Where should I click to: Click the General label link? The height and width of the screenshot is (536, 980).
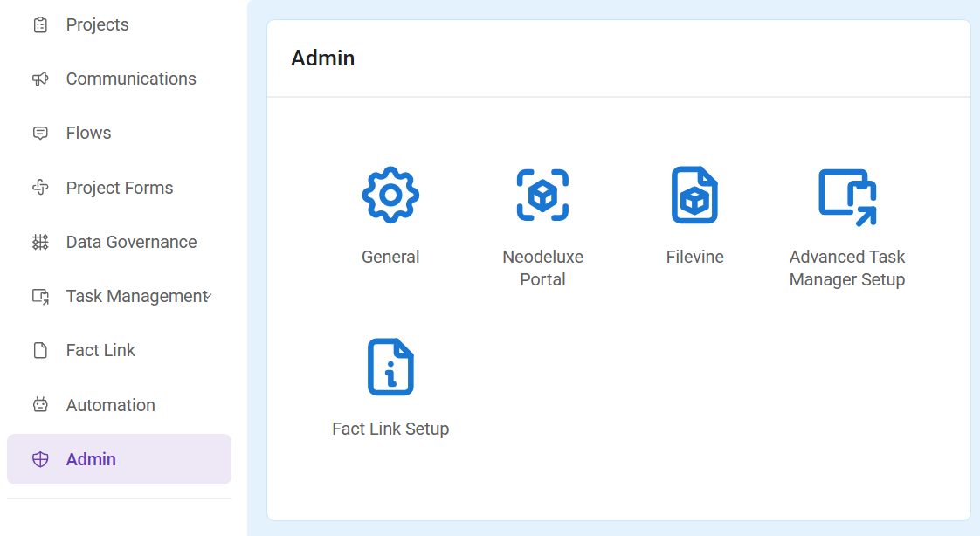pos(390,257)
